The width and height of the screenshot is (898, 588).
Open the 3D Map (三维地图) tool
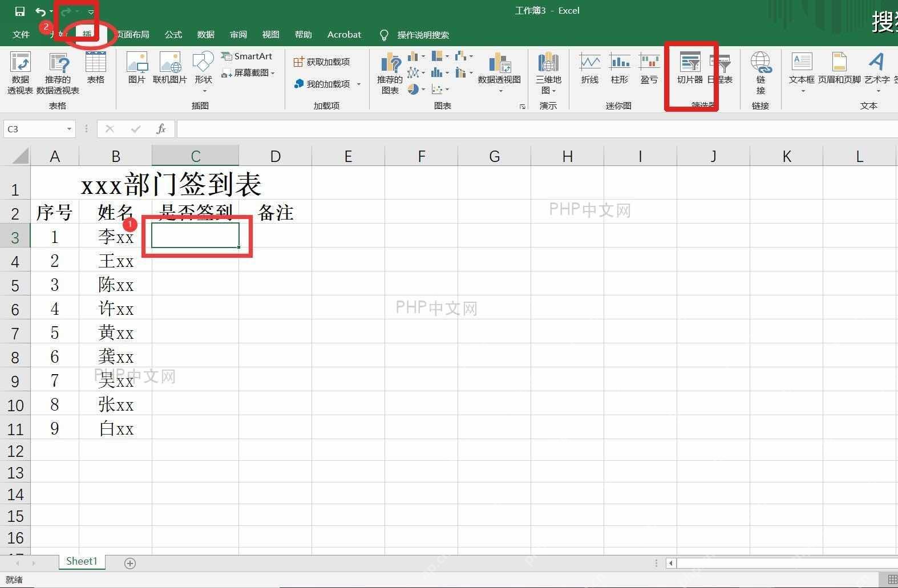tap(548, 73)
